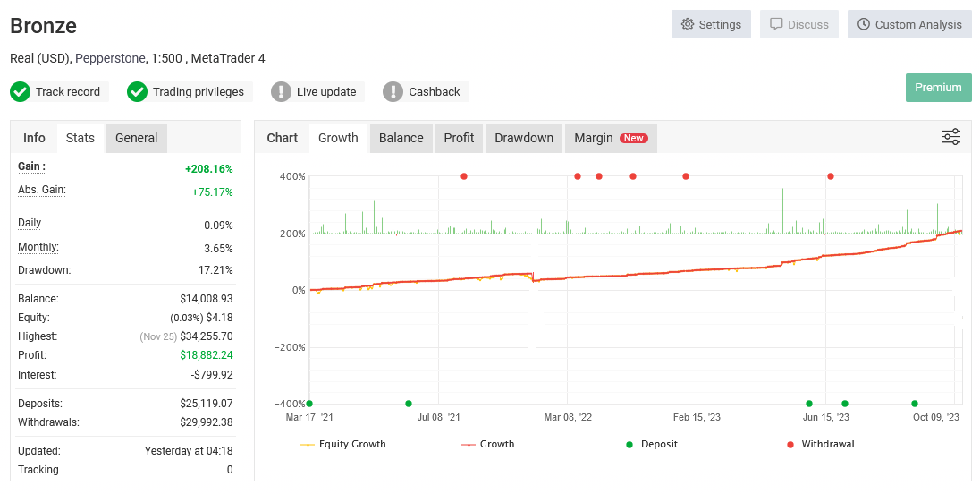Open the Drawdown chart tab
Screen dimensions: 980x494
pyautogui.click(x=524, y=138)
